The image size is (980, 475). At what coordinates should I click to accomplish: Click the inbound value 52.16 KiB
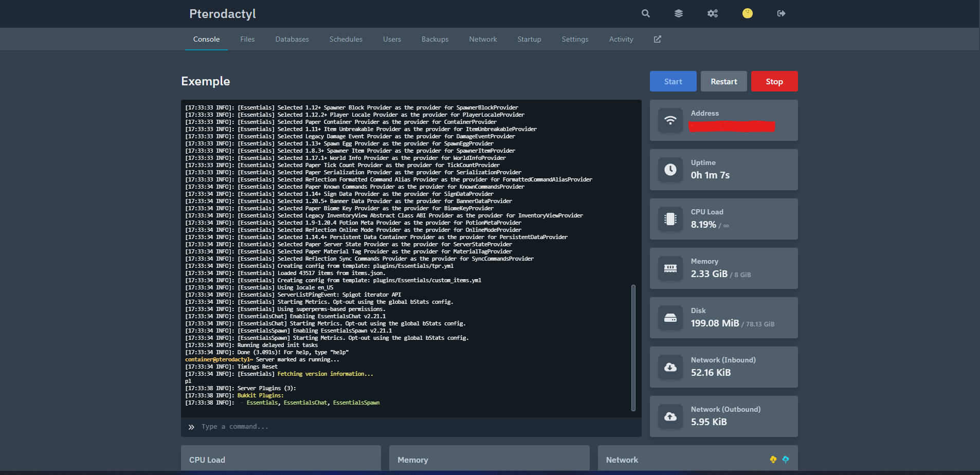711,373
